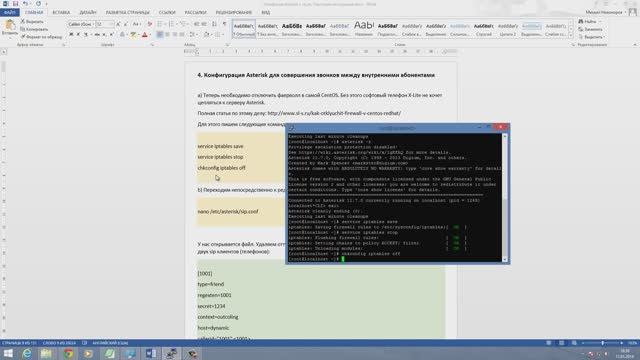640x360 pixels.
Task: Switch to Read Mode view in status bar
Action: 549,343
